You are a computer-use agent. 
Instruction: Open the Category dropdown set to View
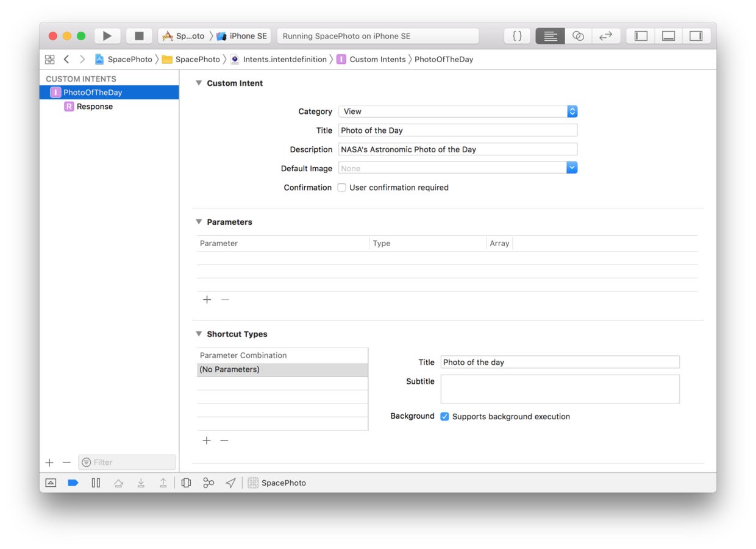(458, 112)
